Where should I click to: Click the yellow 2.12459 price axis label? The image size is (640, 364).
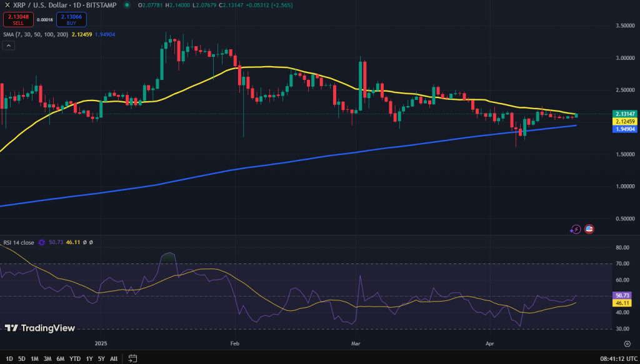pos(624,122)
